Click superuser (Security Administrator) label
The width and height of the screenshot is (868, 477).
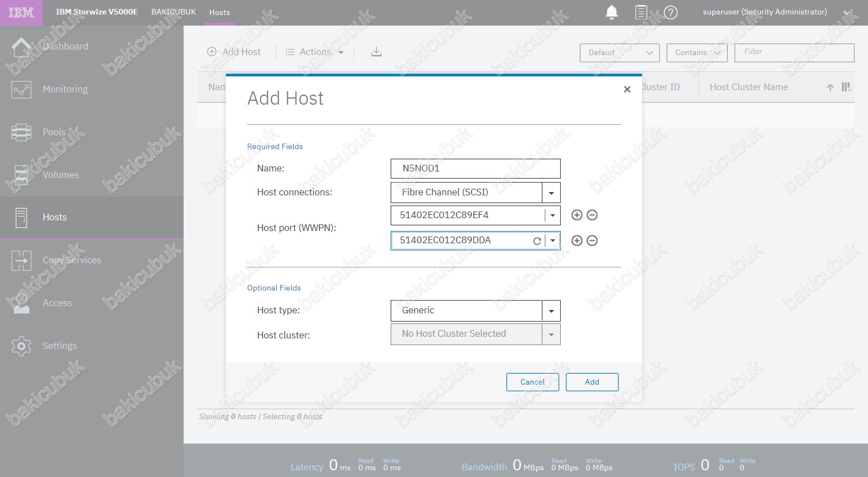tap(765, 12)
